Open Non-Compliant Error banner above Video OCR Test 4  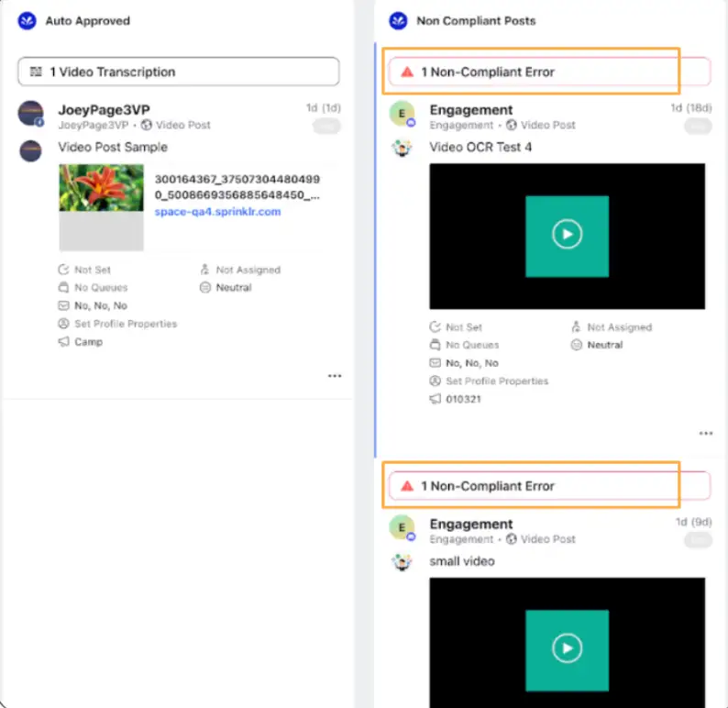pos(549,72)
